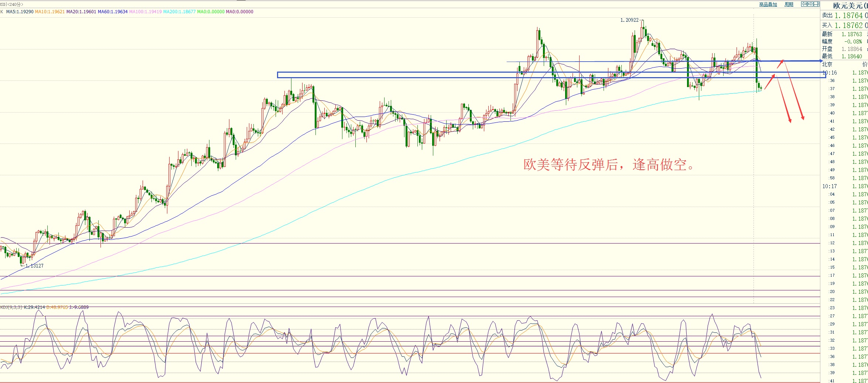Select the blue MA60 indicator label

(112, 12)
